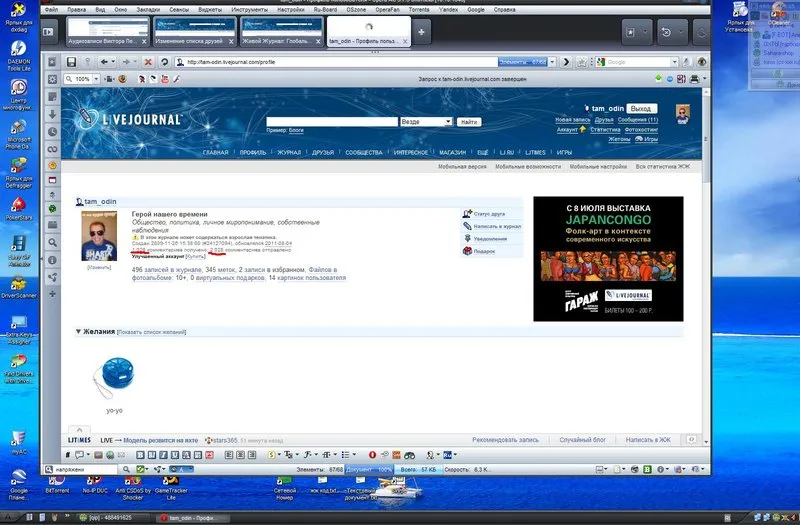Click the Firefox icon in the toolbar
Viewport: 800px width, 525px height.
(122, 79)
